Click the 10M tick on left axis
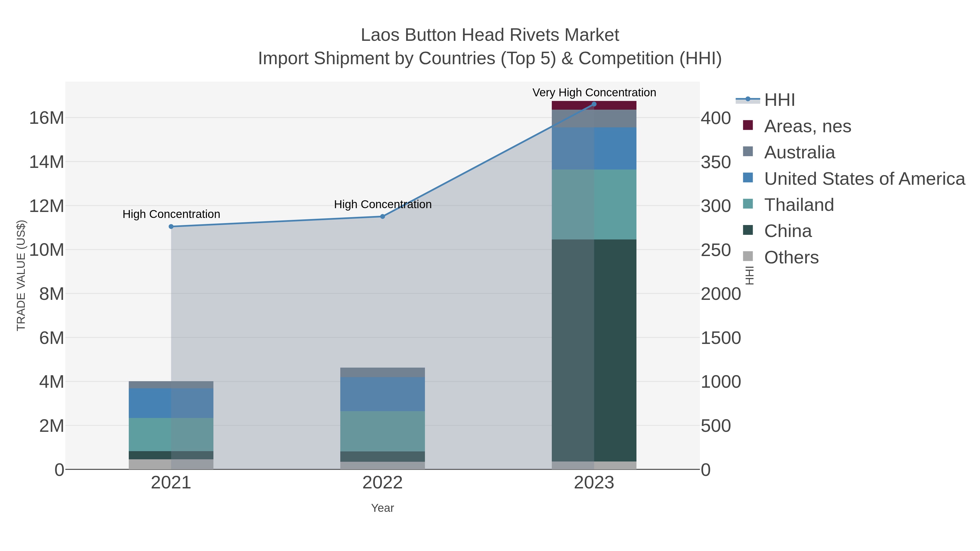This screenshot has height=551, width=980. click(x=47, y=250)
